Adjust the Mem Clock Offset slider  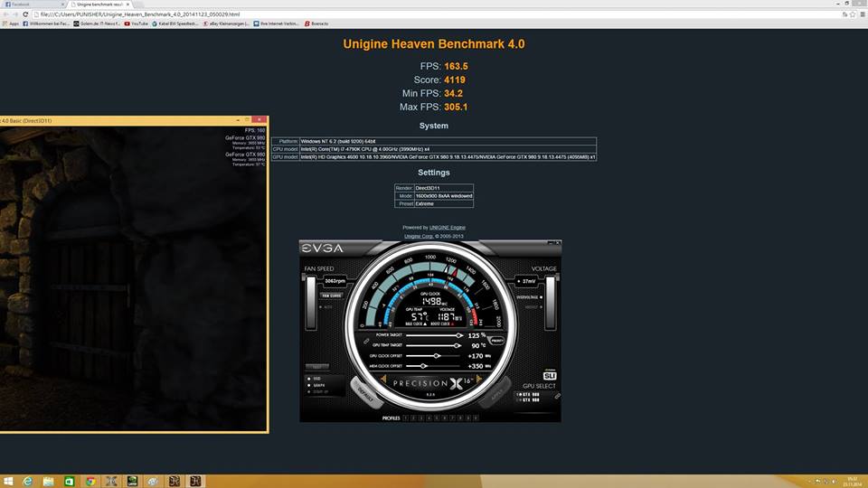coord(433,366)
